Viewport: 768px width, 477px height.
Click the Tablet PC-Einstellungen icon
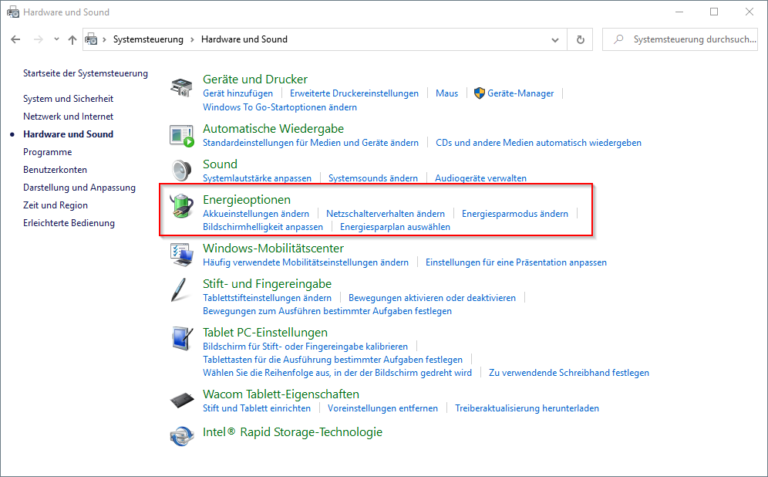(x=182, y=338)
